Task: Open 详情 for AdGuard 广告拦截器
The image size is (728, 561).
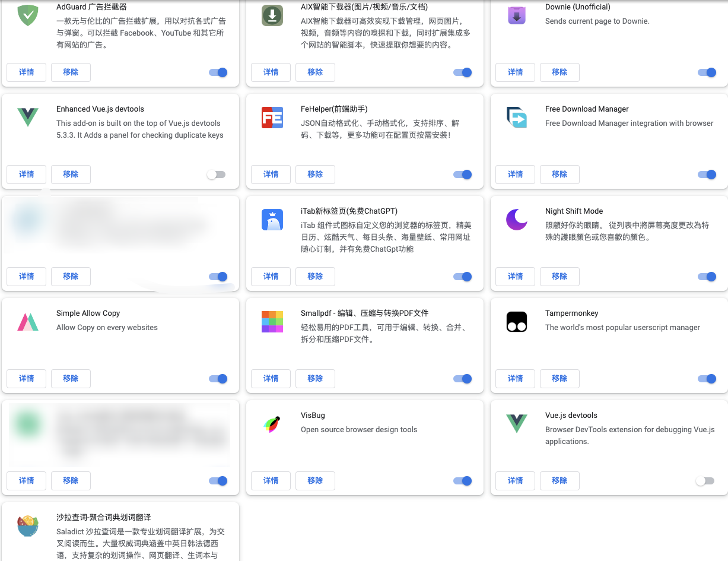Action: (x=27, y=72)
